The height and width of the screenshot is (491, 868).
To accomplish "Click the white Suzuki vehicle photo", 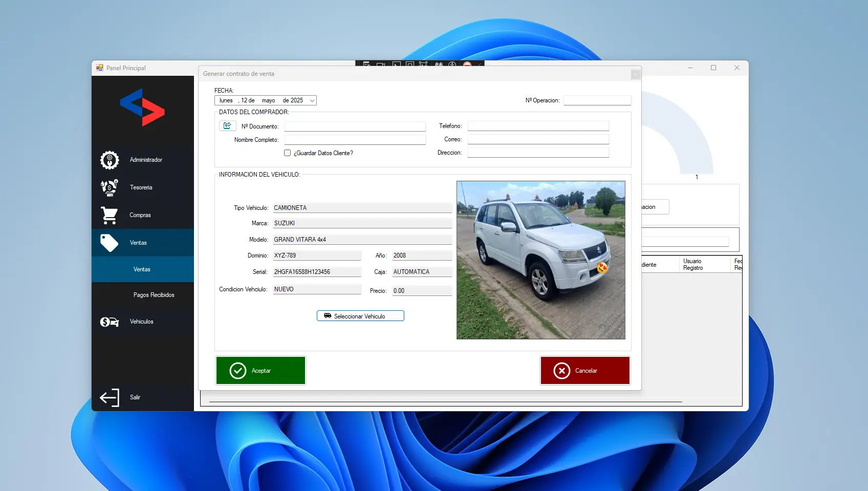I will coord(541,260).
